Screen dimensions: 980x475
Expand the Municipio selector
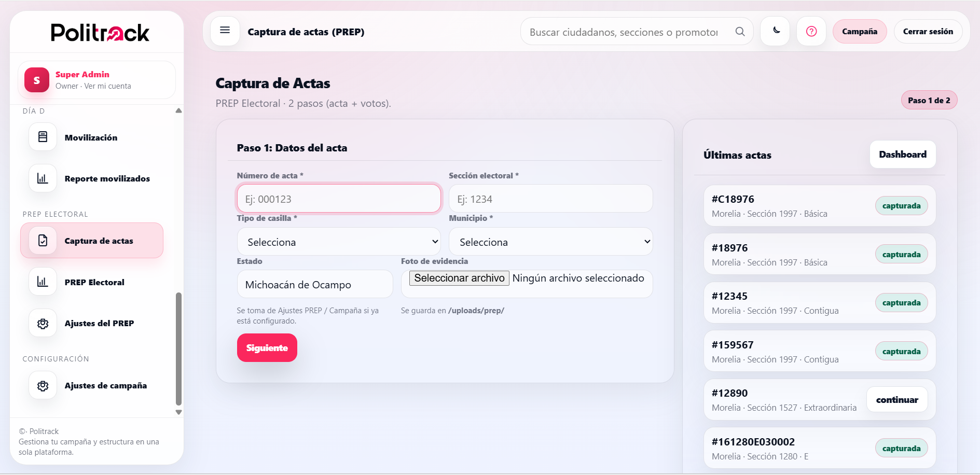click(550, 242)
